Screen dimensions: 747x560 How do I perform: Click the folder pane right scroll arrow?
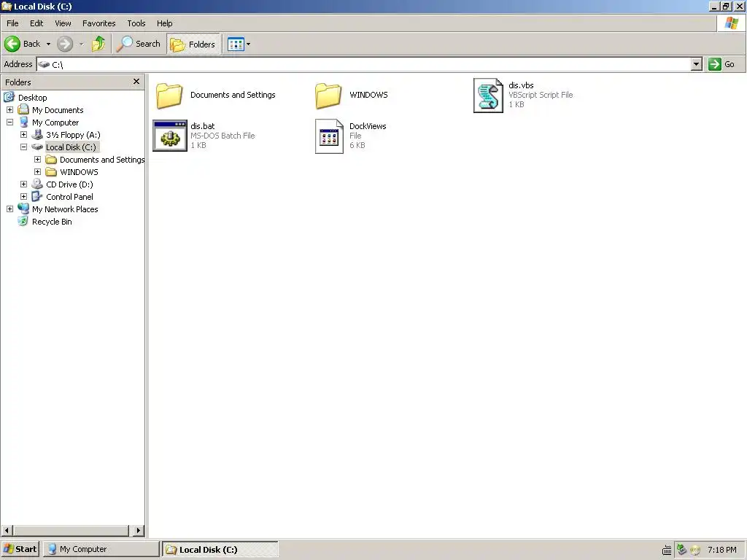click(x=138, y=530)
